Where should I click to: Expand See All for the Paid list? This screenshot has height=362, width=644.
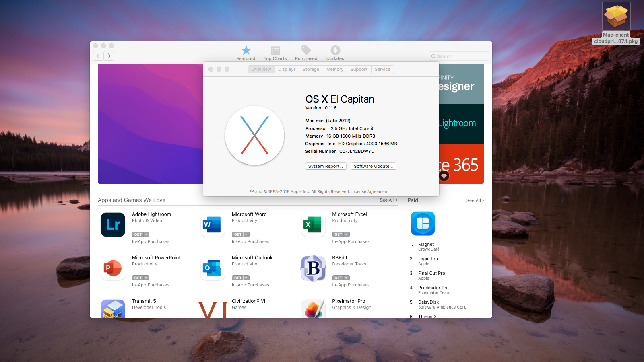tap(475, 200)
